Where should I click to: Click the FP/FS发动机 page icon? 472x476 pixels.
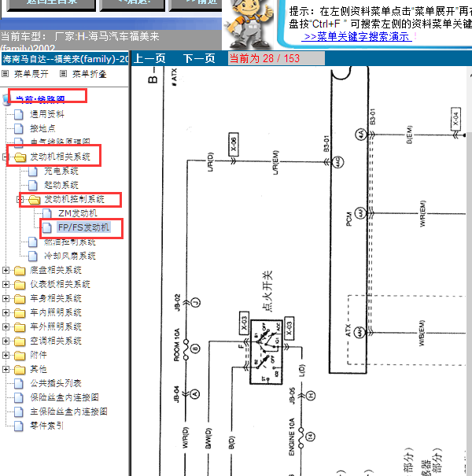(46, 227)
